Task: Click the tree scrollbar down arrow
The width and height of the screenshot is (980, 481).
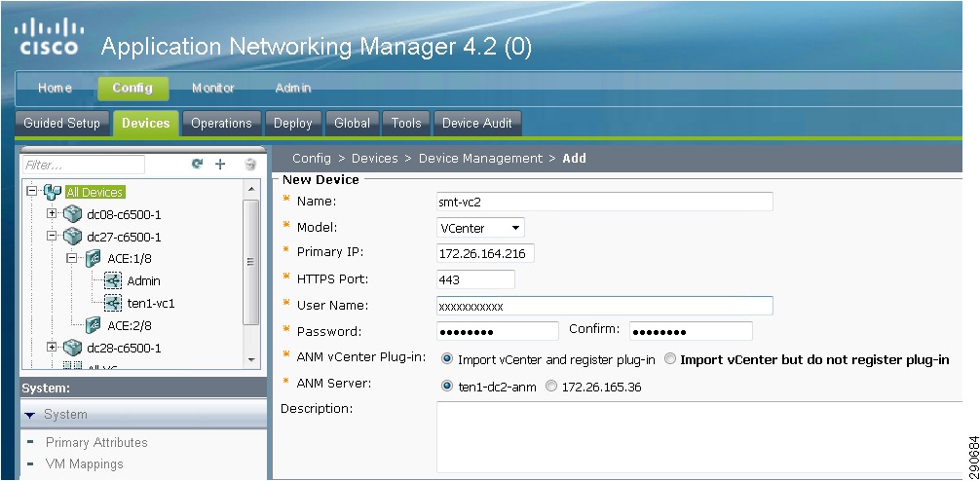Action: (251, 360)
